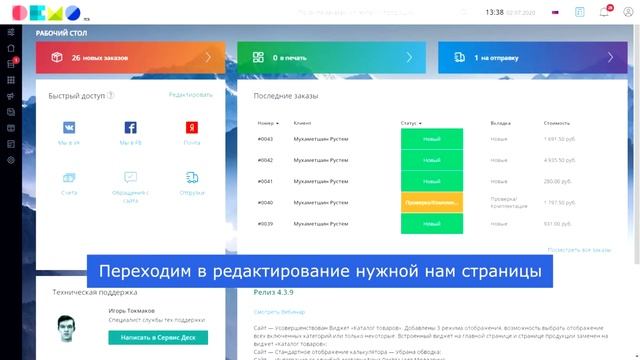
Task: Click status Новый for order #0042
Action: pyautogui.click(x=432, y=160)
